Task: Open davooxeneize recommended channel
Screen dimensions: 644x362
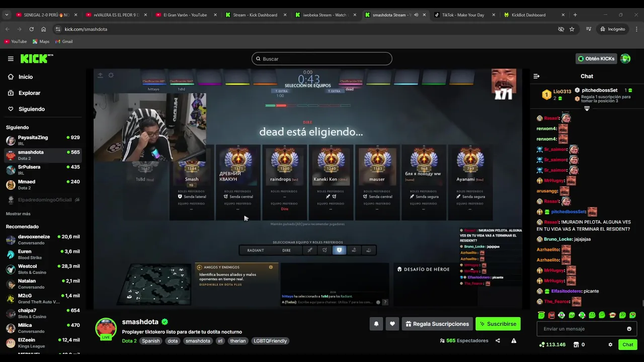Action: [x=43, y=239]
